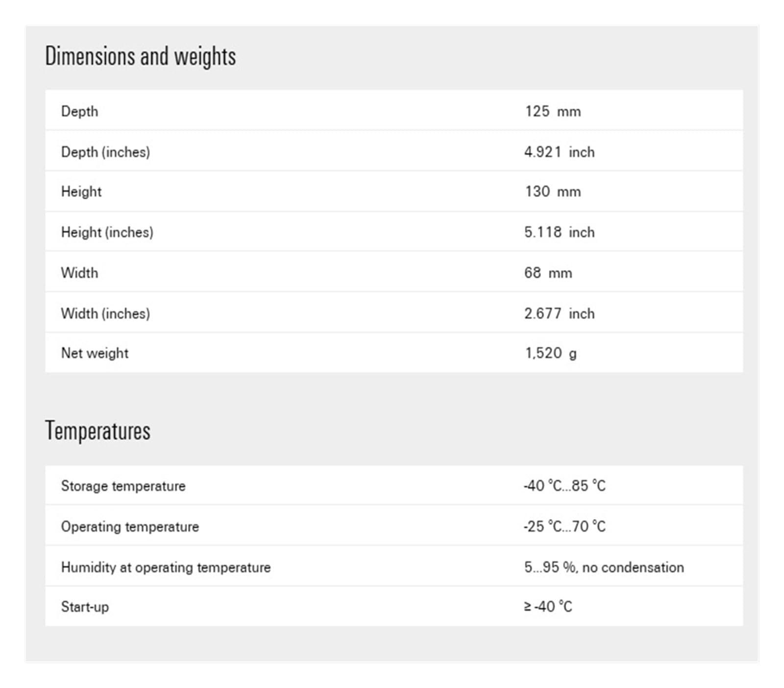Select the -25 °C...70 °C operating value
Image resolution: width=784 pixels, height=688 pixels.
(564, 526)
